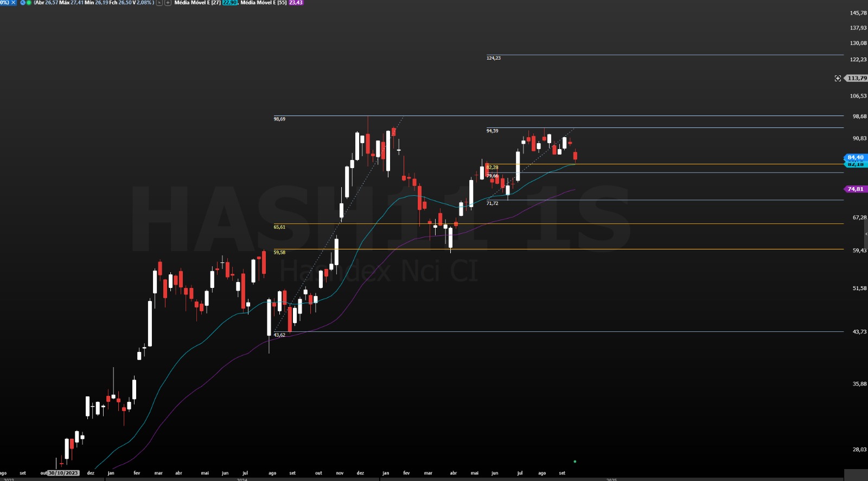Click the blue 84,40 last price tag
868x481 pixels.
pos(856,157)
